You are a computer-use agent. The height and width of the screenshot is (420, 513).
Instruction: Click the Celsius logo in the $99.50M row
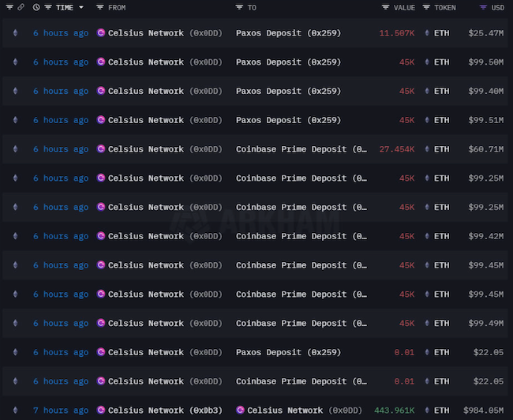[101, 62]
